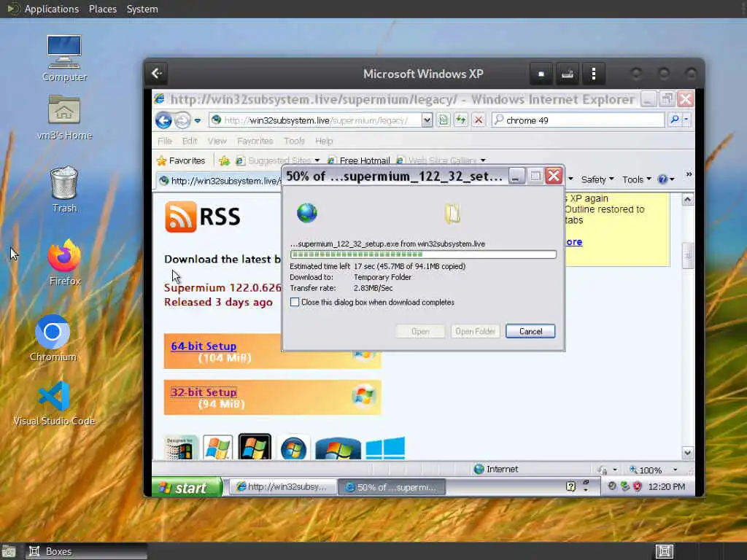Open the Help menu in IE
Screen dimensions: 747x560
(324, 141)
